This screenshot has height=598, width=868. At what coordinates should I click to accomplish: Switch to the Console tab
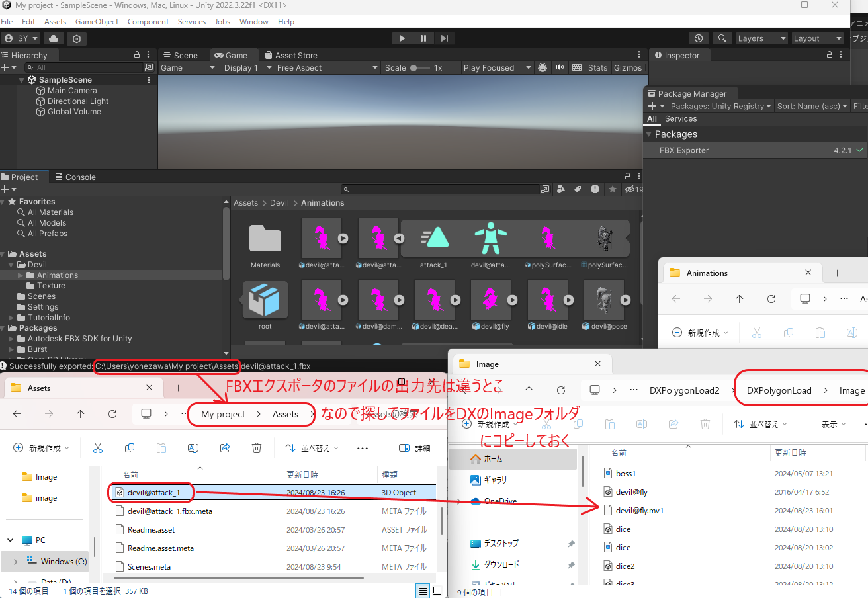point(75,177)
